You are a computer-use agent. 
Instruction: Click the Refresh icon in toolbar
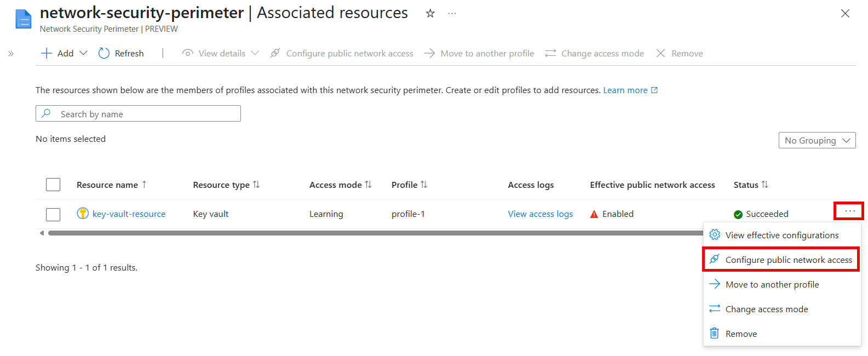104,53
